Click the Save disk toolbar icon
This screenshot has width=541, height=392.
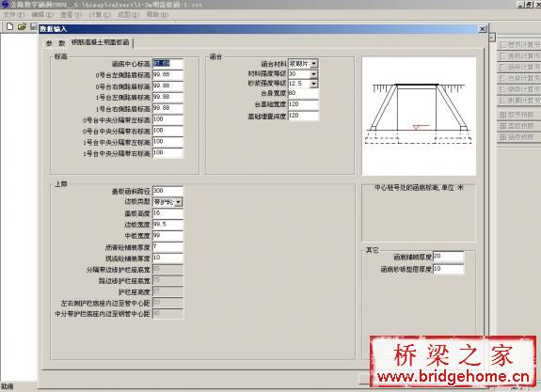click(x=34, y=26)
